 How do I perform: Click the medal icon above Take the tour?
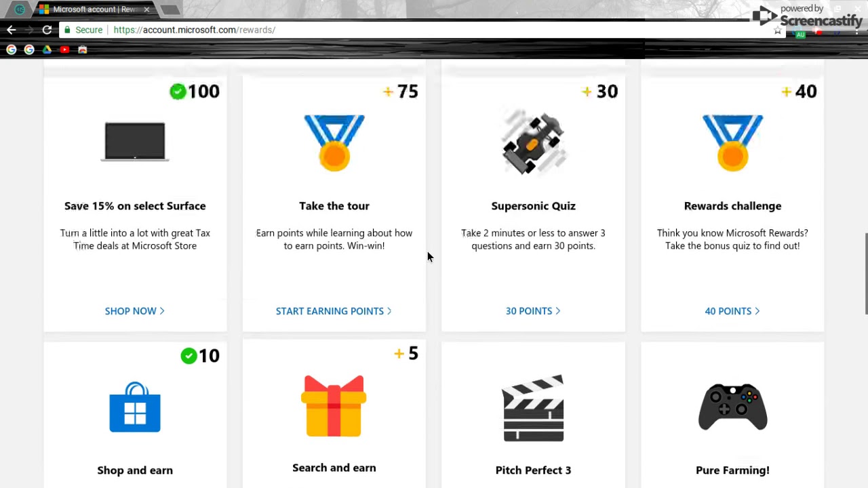[x=334, y=142]
